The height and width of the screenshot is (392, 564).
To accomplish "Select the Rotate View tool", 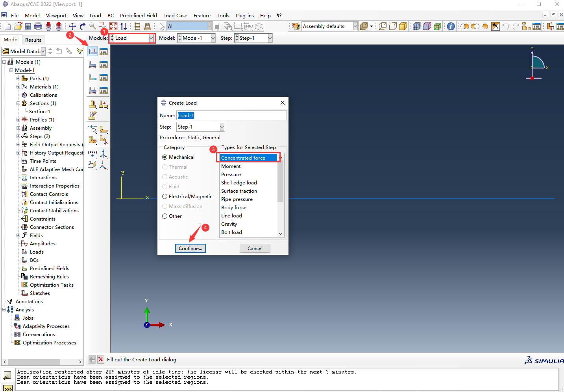I will coord(82,26).
